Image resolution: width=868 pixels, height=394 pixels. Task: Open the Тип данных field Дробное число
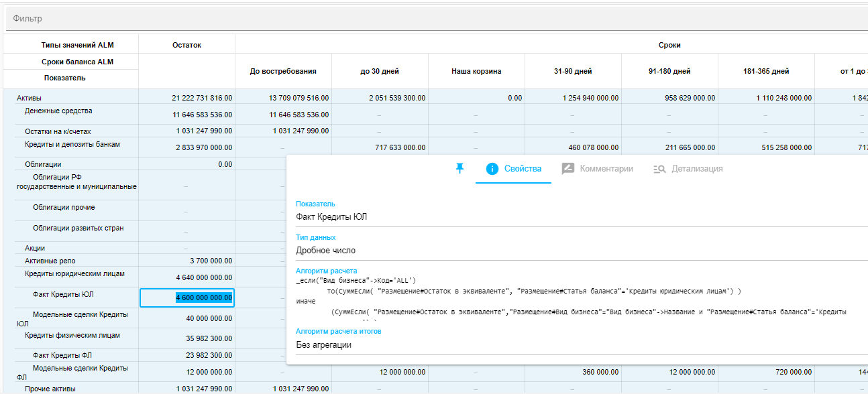click(x=326, y=251)
